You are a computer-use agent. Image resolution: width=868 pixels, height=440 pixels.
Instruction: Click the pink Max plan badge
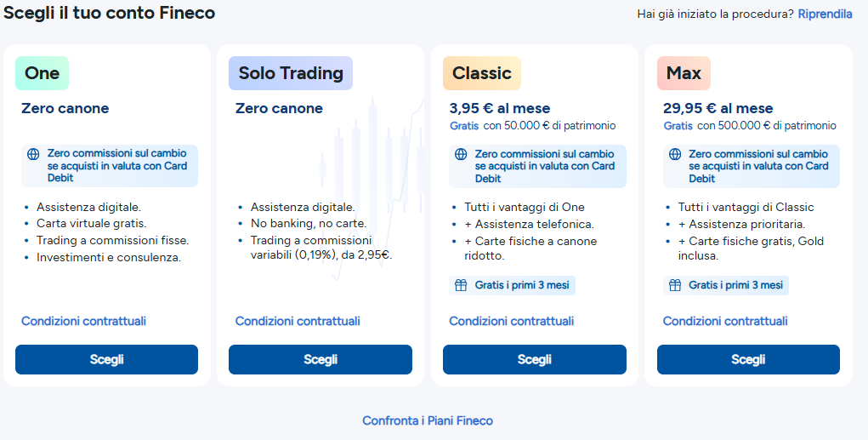(x=684, y=73)
